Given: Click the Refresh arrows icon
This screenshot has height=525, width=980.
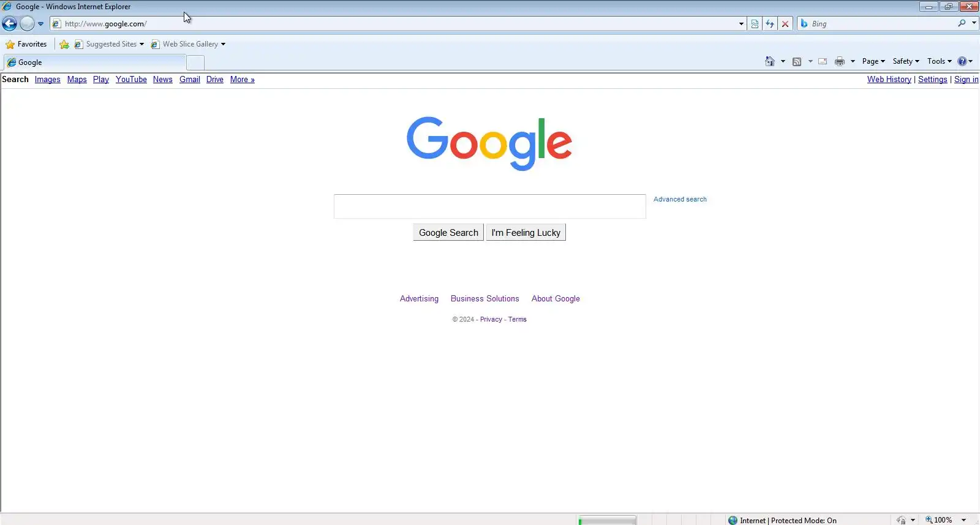Looking at the screenshot, I should click(x=770, y=24).
